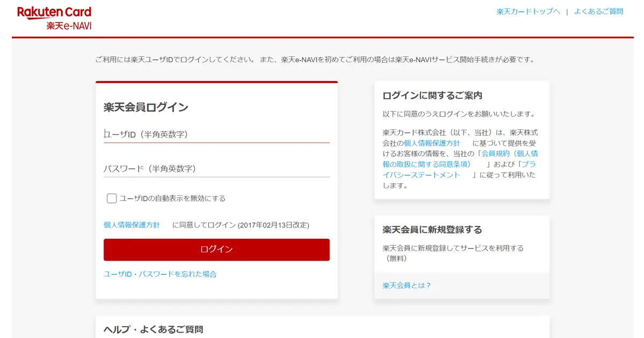Focus the ユーザID input field
Screen dimensions: 644x338
216,134
